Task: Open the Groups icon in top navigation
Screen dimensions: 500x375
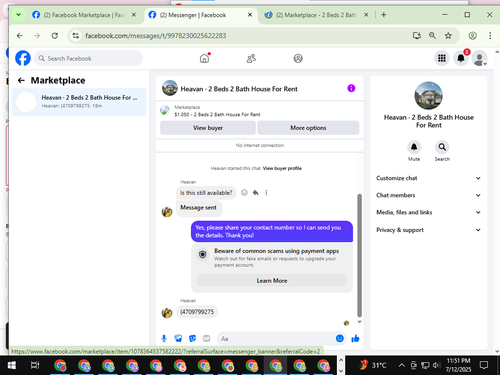Action: click(298, 58)
